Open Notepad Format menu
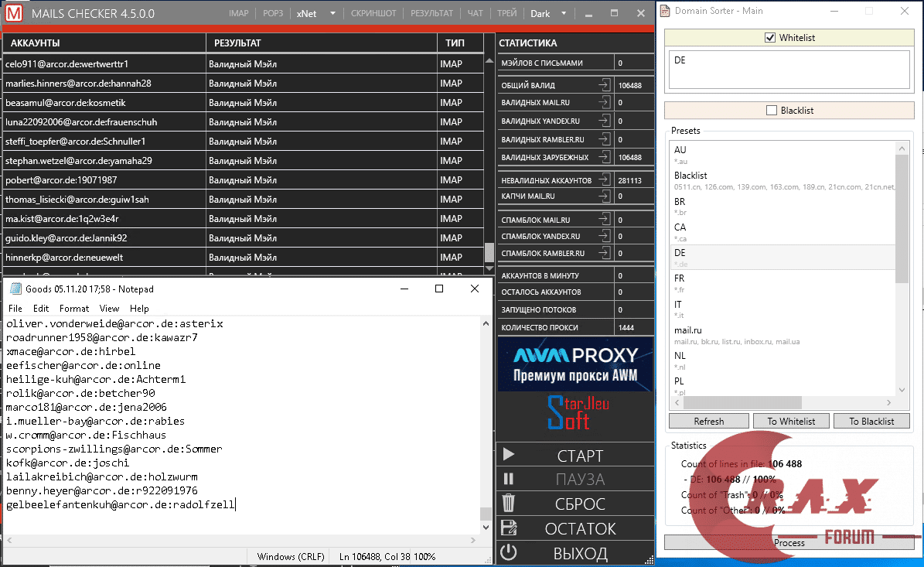This screenshot has height=567, width=924. [74, 309]
